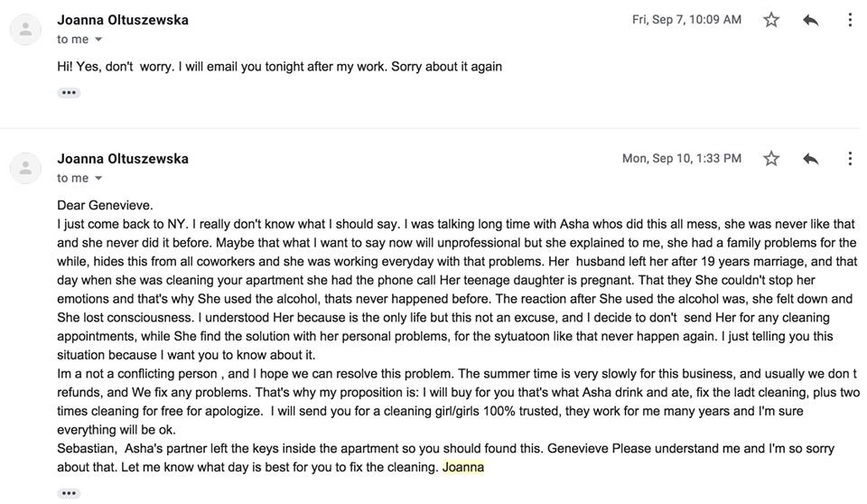Viewport: 867px width, 504px height.
Task: Click the first email body text
Action: pyautogui.click(x=279, y=67)
